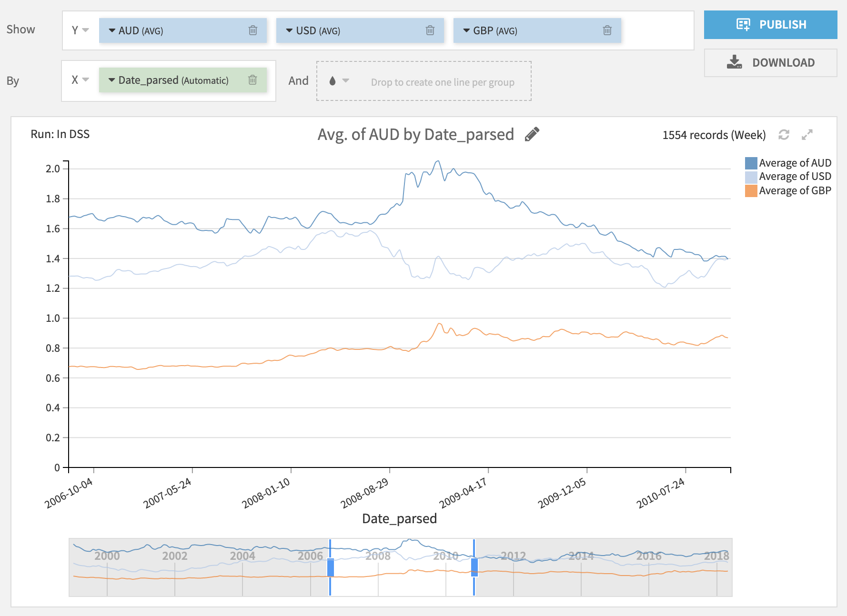Viewport: 847px width, 616px height.
Task: Click the 'Run: In DSS' label
Action: (x=60, y=134)
